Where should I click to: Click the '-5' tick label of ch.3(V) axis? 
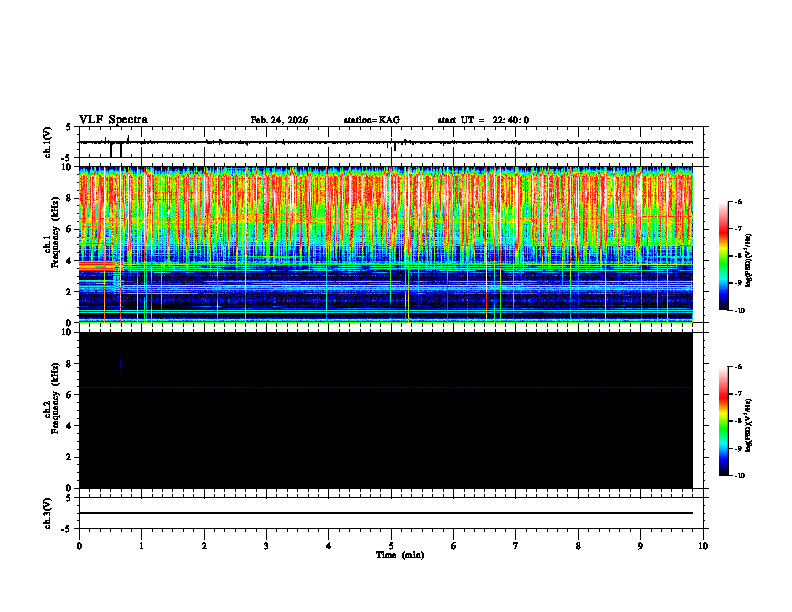pyautogui.click(x=67, y=529)
